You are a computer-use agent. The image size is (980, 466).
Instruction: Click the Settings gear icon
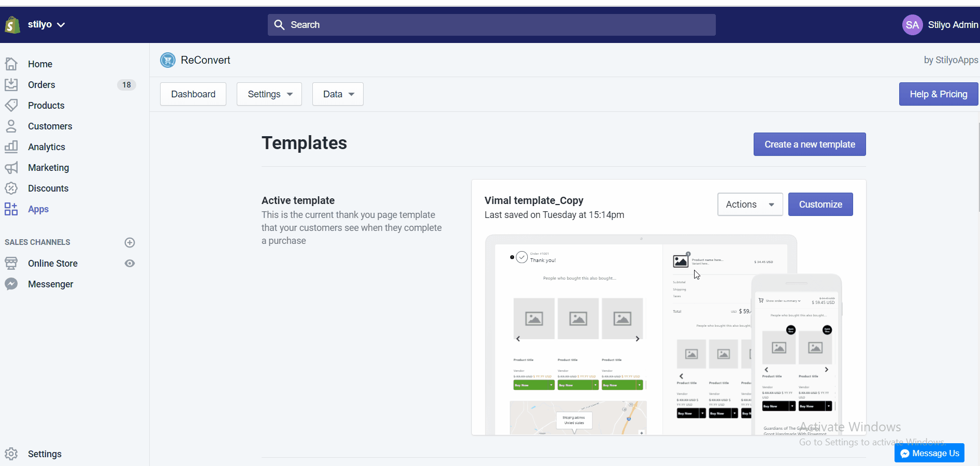[11, 454]
